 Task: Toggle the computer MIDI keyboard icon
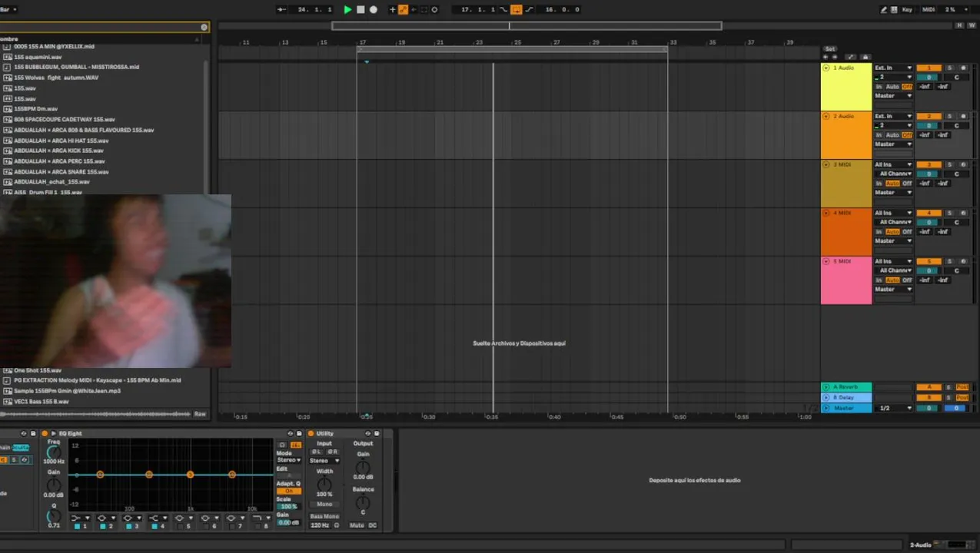click(x=894, y=9)
